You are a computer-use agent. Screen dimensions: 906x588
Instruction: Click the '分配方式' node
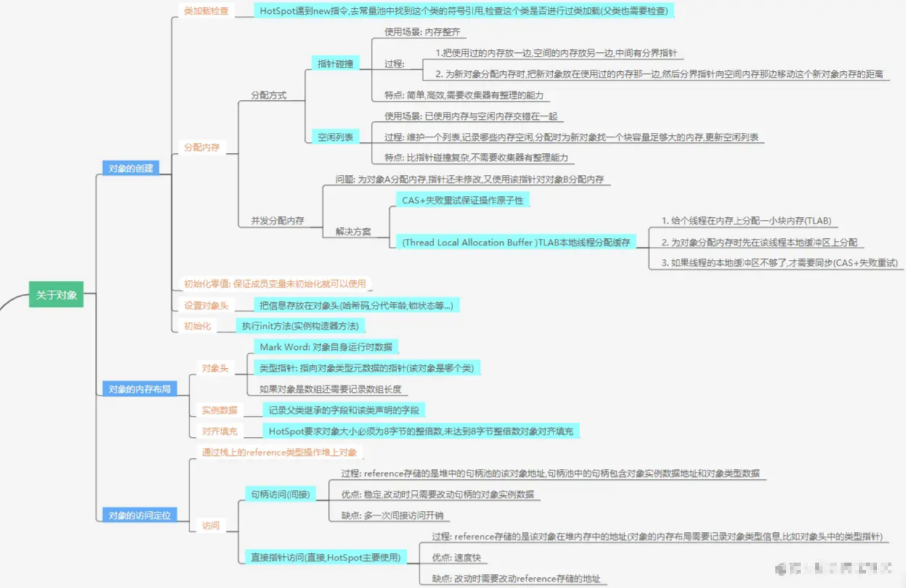[269, 95]
